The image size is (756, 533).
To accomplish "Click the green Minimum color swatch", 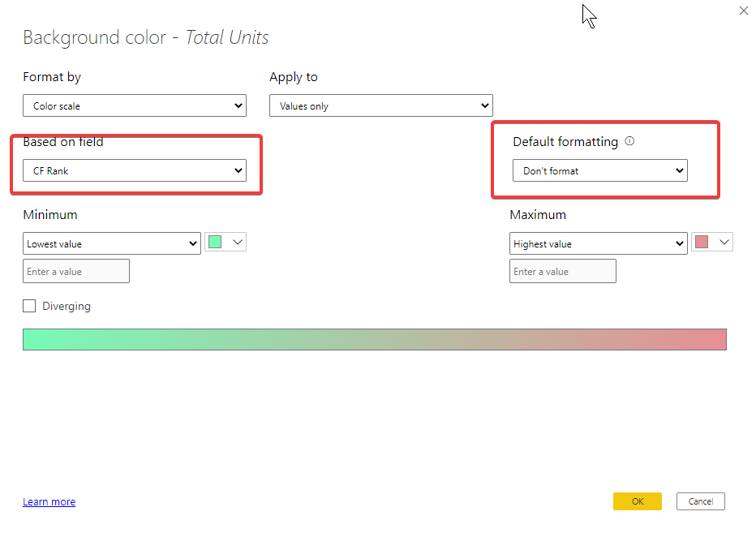I will (x=215, y=242).
